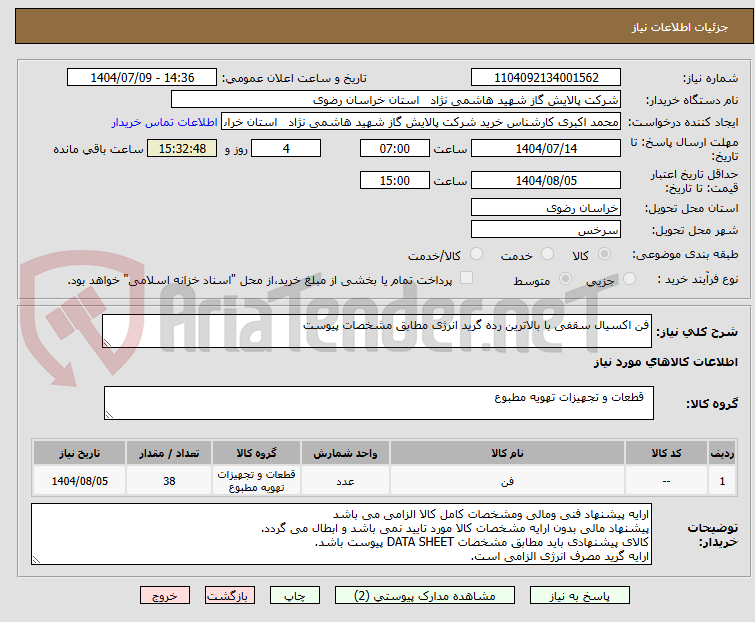Click the چاپ print button
The height and width of the screenshot is (622, 755).
pos(295,596)
